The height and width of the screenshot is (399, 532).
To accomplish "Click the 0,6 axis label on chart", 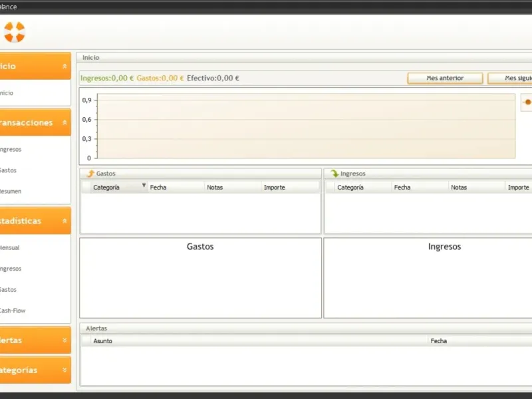I will 87,120.
